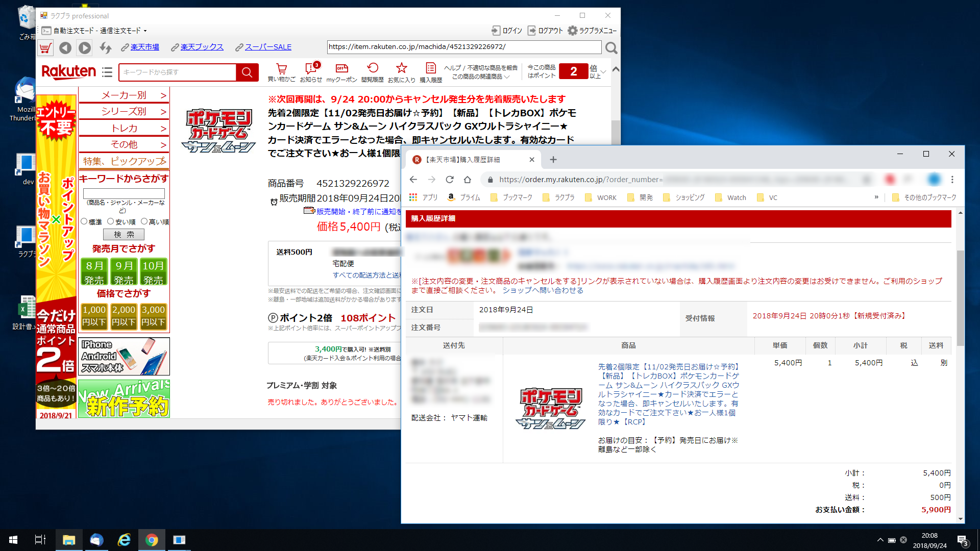980x551 pixels.
Task: Open WORK bookmark folder
Action: pos(601,197)
